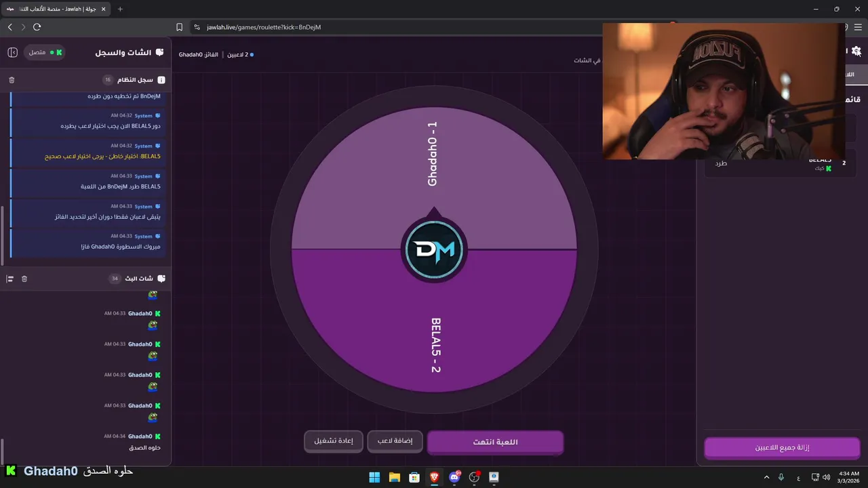
Task: Click the system log info icon
Action: [x=161, y=80]
